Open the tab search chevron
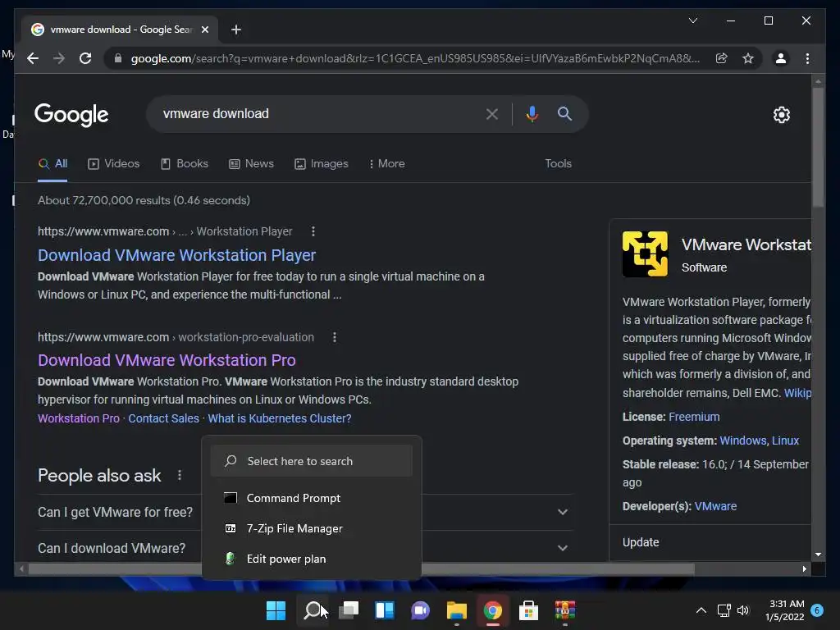The width and height of the screenshot is (840, 630). click(x=692, y=21)
